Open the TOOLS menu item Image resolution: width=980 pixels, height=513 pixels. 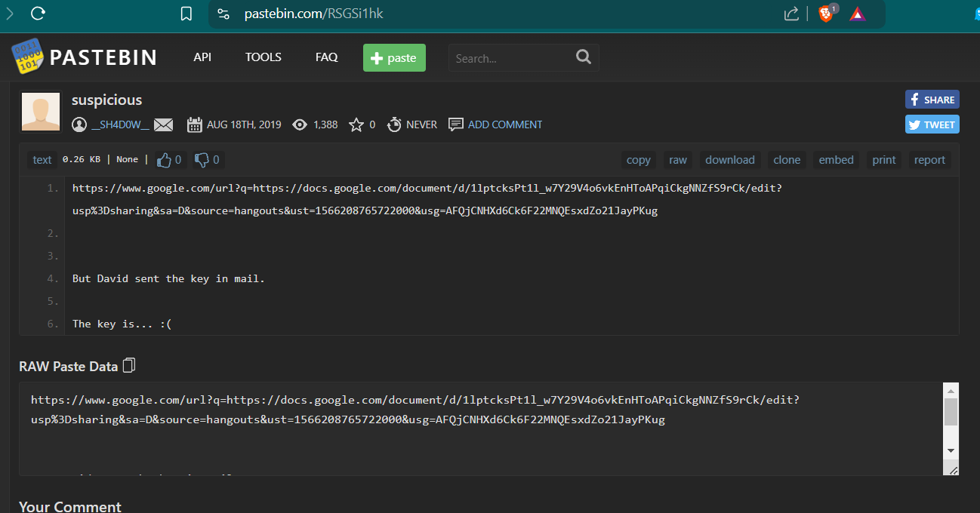[263, 57]
